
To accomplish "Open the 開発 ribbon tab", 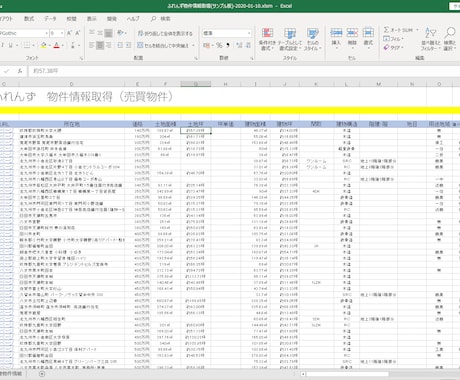I will 112,19.
